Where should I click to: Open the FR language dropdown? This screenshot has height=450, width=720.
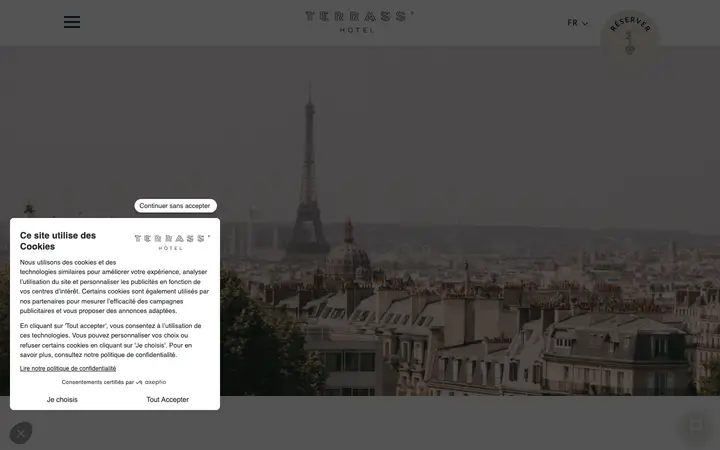(577, 22)
